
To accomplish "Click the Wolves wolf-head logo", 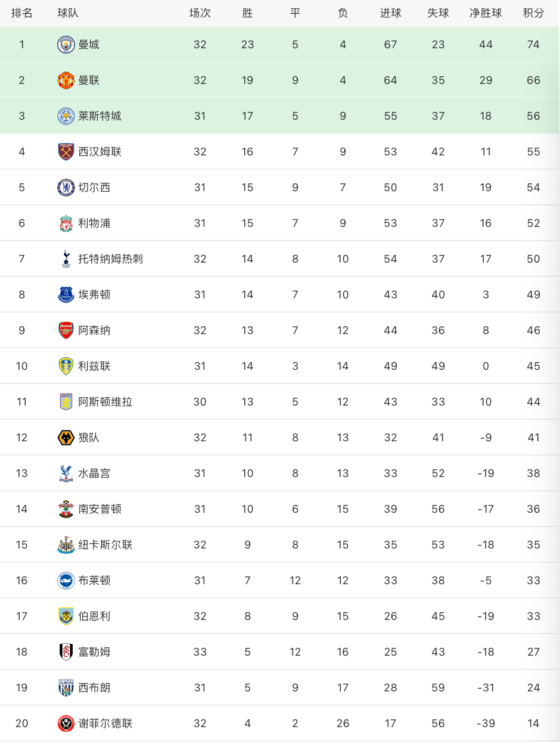I will 66,438.
